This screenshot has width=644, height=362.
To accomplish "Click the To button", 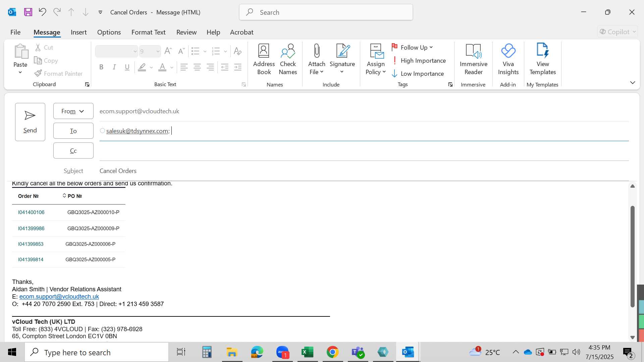I will tap(73, 131).
